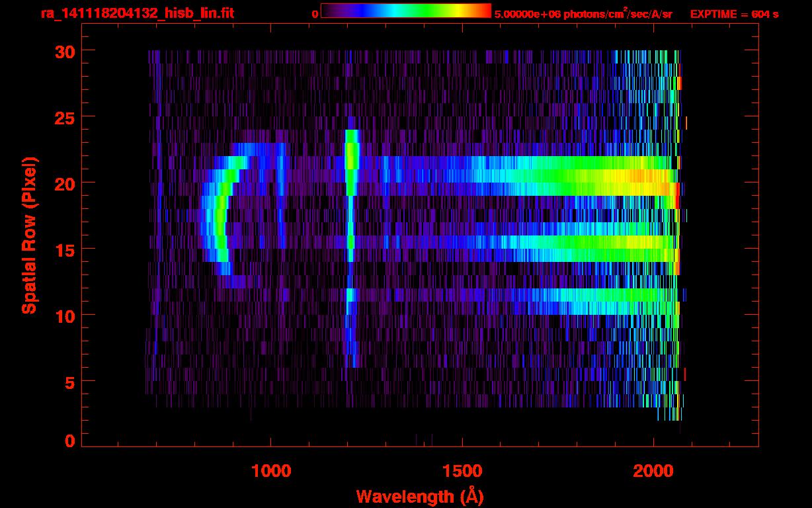Click the Spatial Row (Pixel) axis title
Screen dimensions: 812x508
click(29, 235)
